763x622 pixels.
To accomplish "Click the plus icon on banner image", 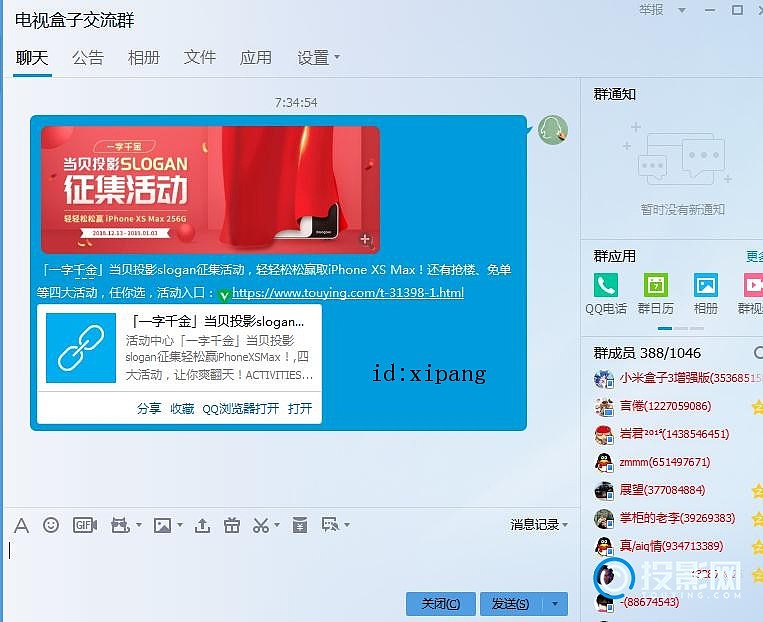I will (365, 239).
